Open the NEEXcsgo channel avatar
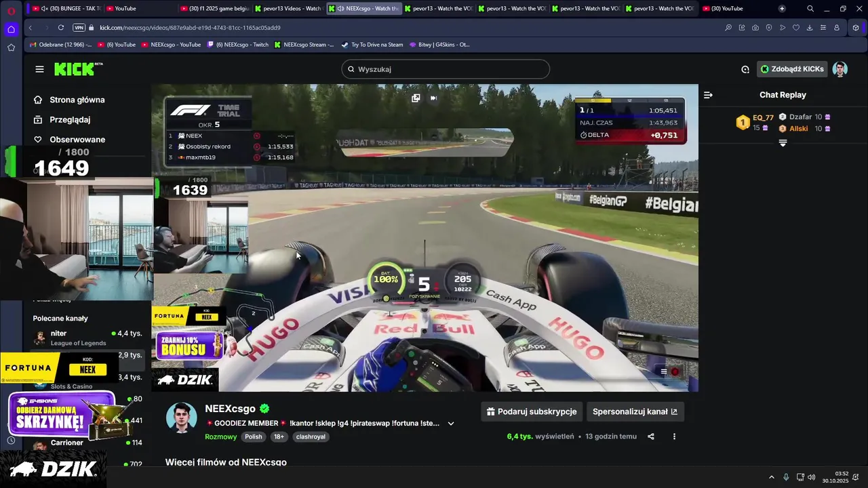868x488 pixels. [x=181, y=418]
